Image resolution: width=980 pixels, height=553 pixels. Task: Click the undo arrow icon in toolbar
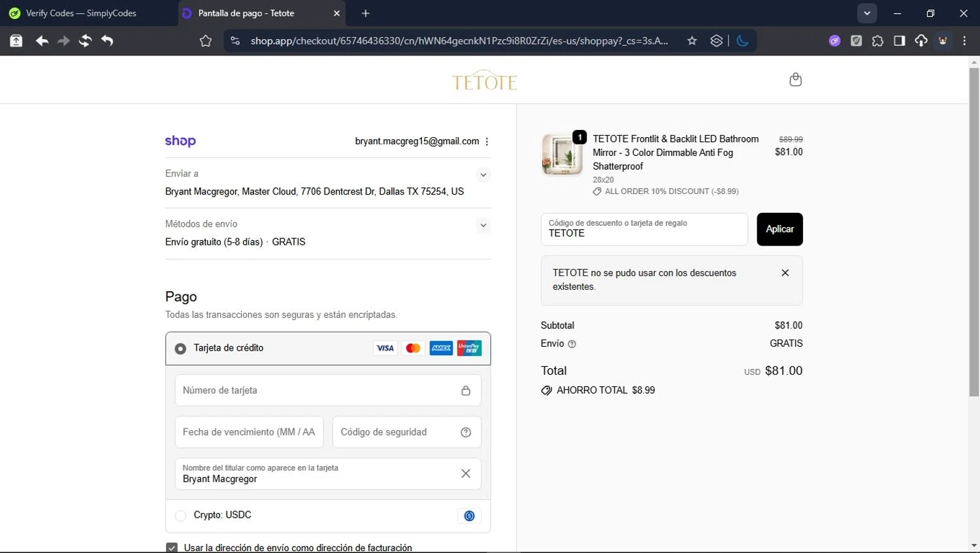point(107,40)
